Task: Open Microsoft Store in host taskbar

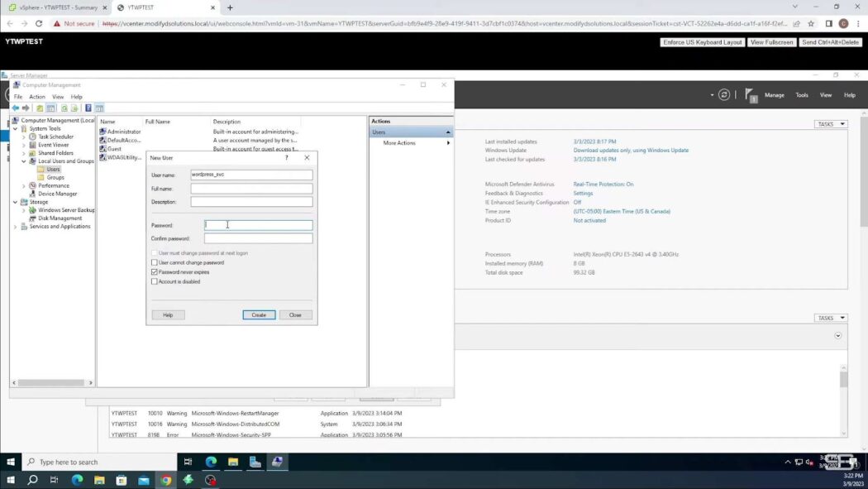Action: 122,480
